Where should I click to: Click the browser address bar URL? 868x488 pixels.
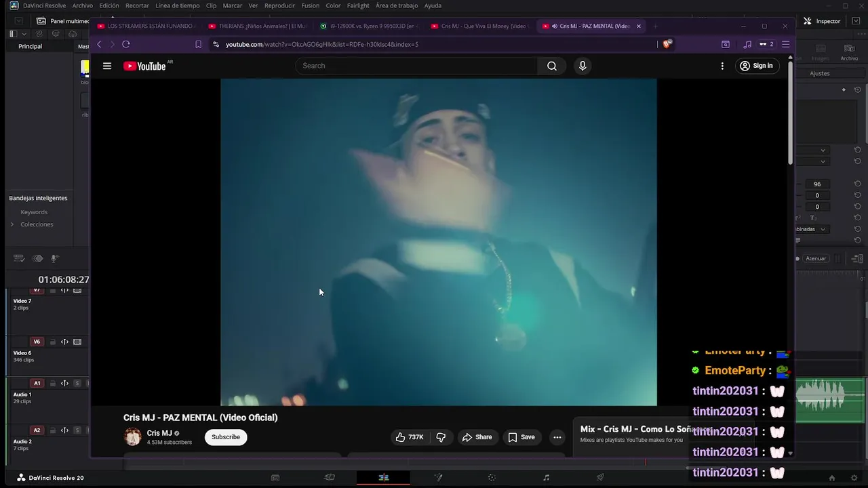[x=322, y=44]
